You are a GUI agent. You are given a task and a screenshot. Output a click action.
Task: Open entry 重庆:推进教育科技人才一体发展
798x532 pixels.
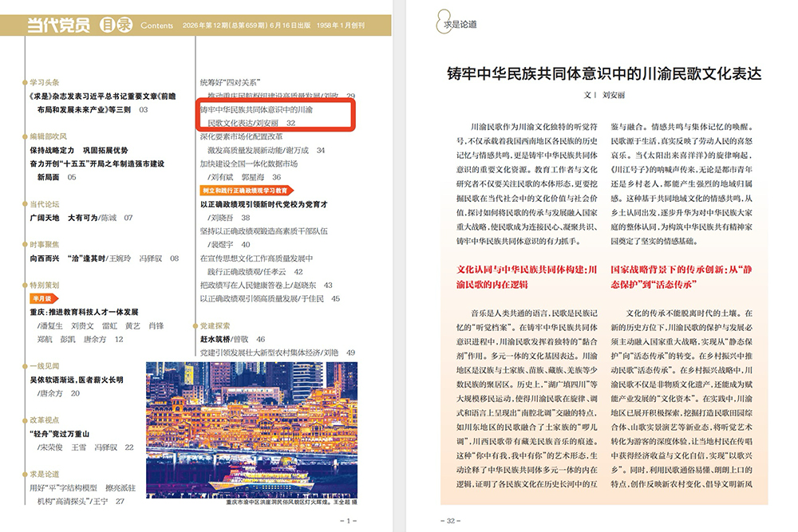point(84,313)
